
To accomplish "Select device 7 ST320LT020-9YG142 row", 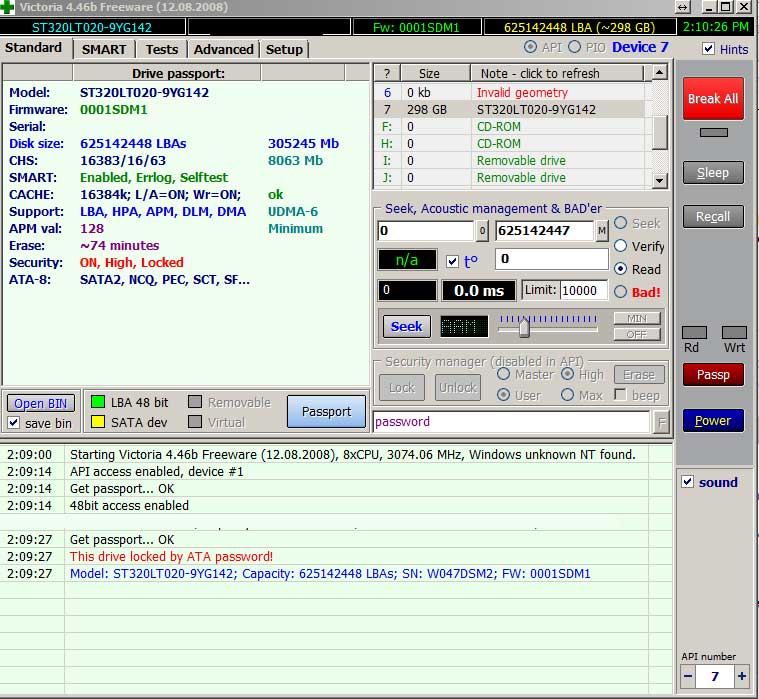I will point(509,109).
